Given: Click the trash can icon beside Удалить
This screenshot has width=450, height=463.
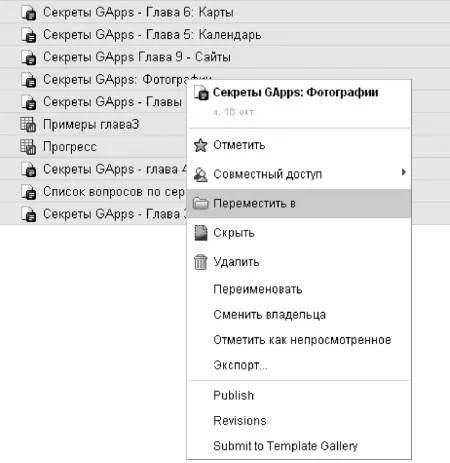Looking at the screenshot, I should click(x=201, y=262).
